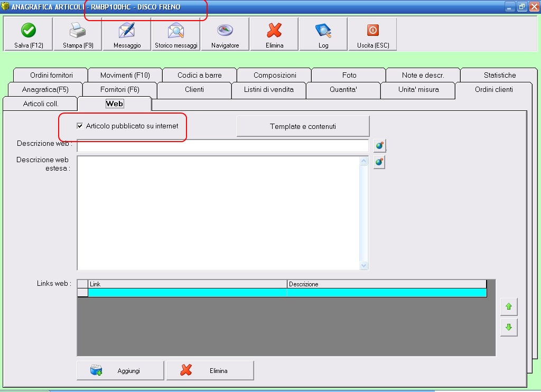Click inside the Descrizione web estesa text area

(x=218, y=213)
